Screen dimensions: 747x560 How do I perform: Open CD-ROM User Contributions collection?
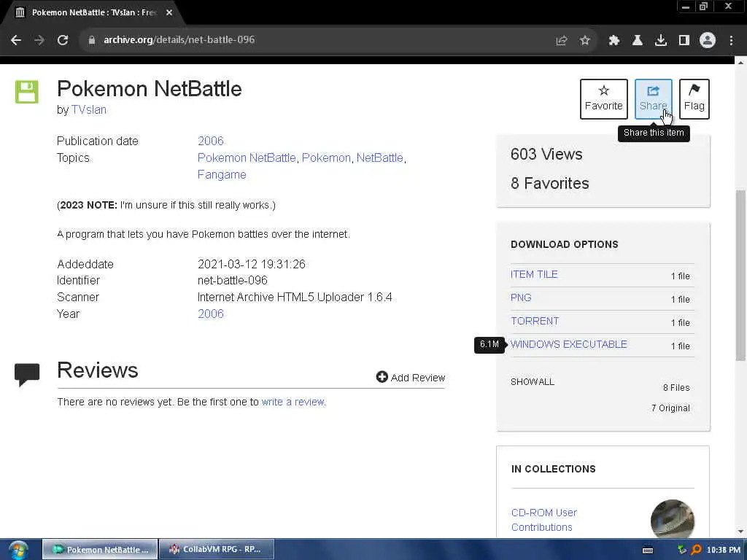pyautogui.click(x=544, y=520)
